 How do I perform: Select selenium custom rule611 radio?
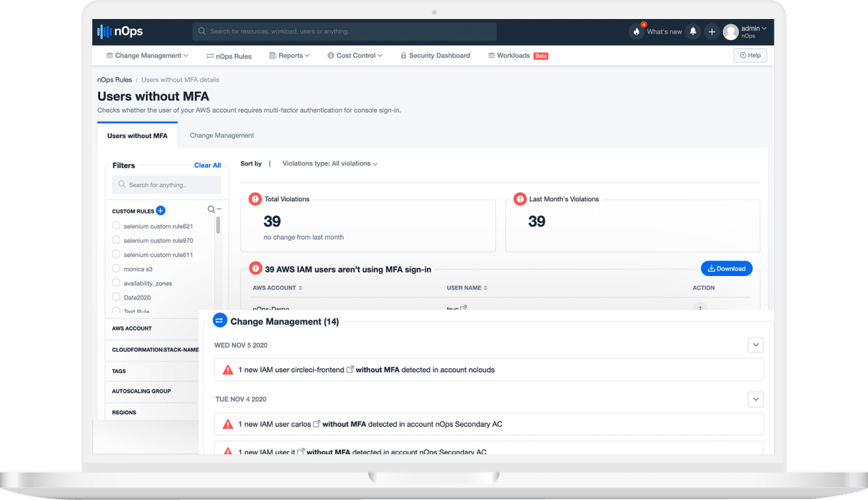116,254
